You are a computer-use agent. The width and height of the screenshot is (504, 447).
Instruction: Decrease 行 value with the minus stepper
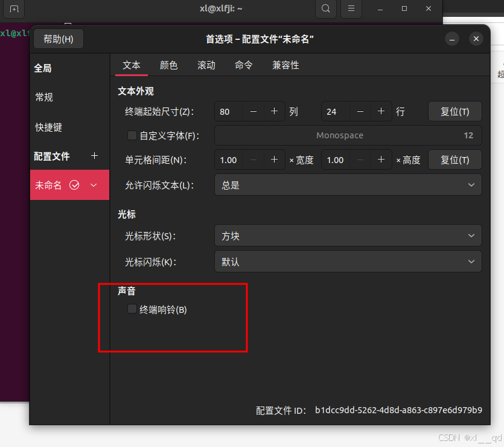pos(360,111)
